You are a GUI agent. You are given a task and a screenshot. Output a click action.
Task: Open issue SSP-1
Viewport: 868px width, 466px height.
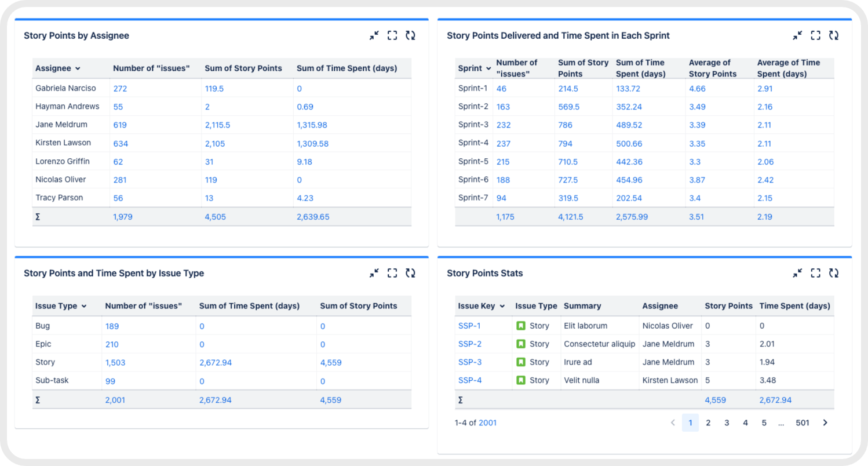coord(470,326)
